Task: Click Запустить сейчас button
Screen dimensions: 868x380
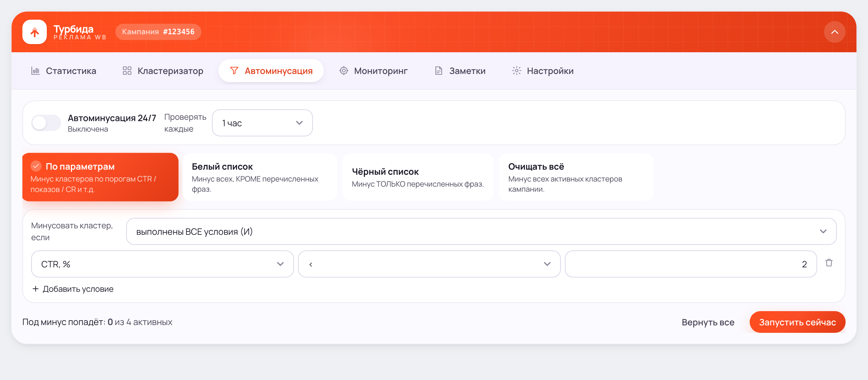Action: (x=797, y=322)
